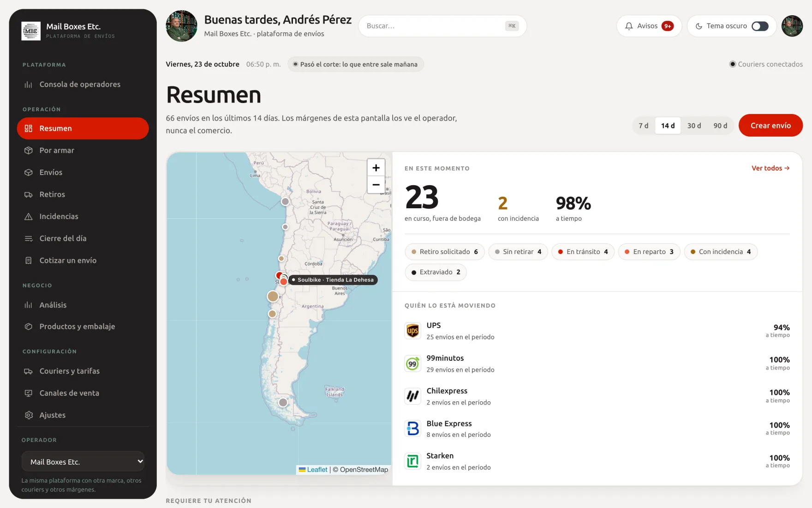The height and width of the screenshot is (508, 812).
Task: Filter by Con incidencia chip
Action: (721, 252)
